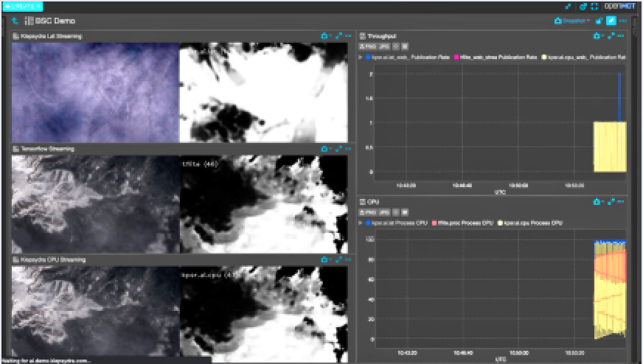
Task: Toggle the lock icon in main header
Action: tap(599, 21)
